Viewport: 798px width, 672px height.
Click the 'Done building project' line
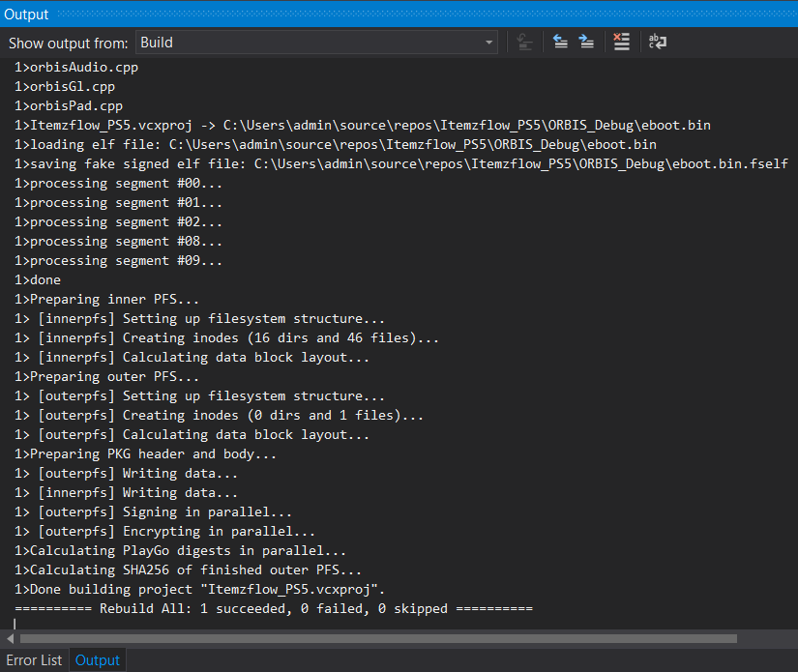(199, 589)
